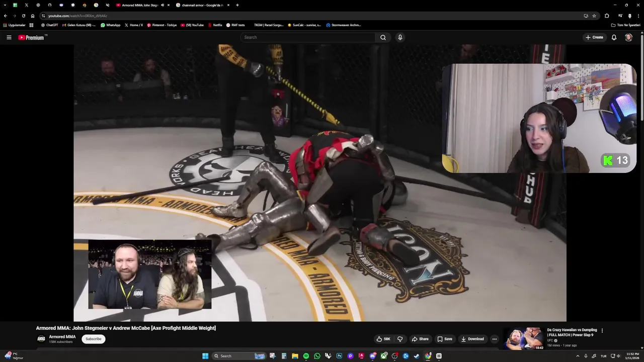Open Xbox app from the taskbar
Image resolution: width=644 pixels, height=362 pixels.
click(x=383, y=356)
